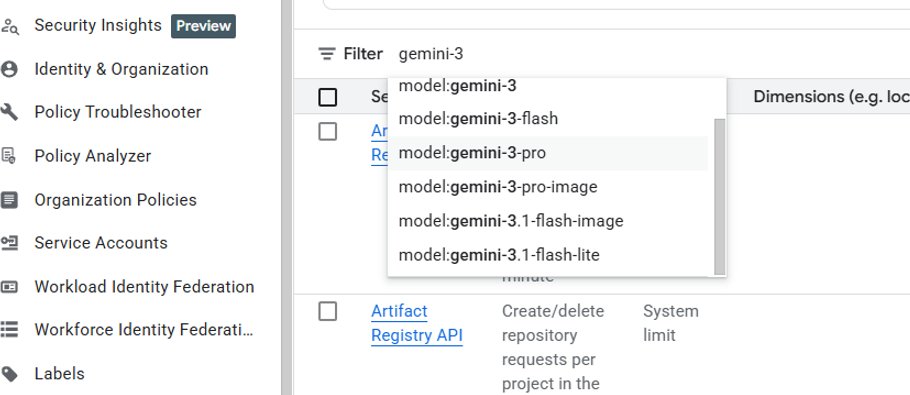Click the Policy Analyzer document icon
Viewport: 910px width, 395px height.
pyautogui.click(x=9, y=156)
